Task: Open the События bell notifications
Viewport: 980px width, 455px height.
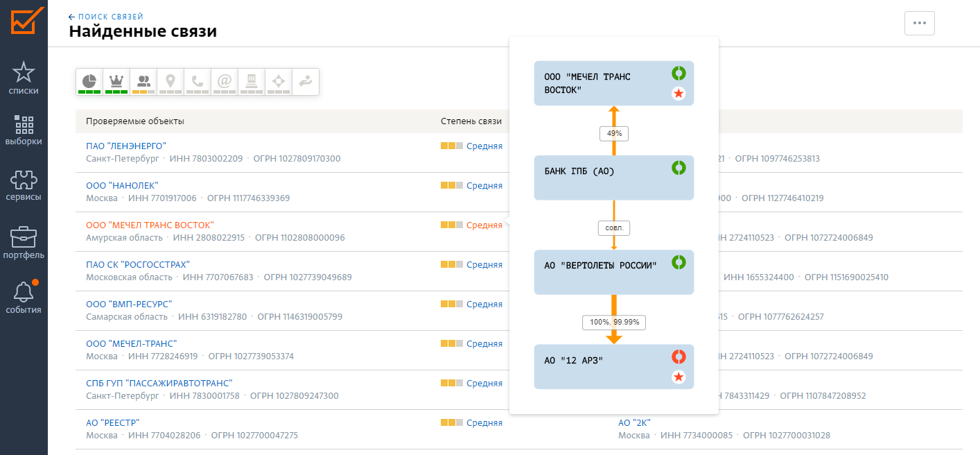Action: tap(24, 298)
